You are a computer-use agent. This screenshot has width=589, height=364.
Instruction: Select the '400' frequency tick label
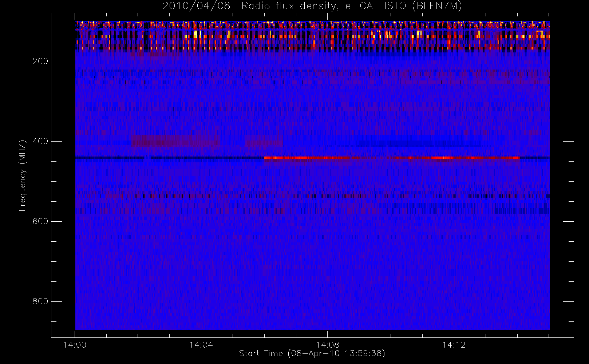pos(40,141)
